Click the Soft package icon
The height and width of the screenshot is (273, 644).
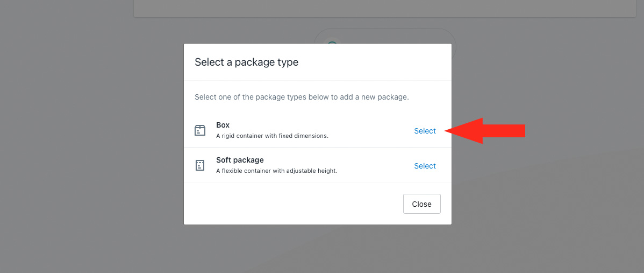click(x=200, y=165)
